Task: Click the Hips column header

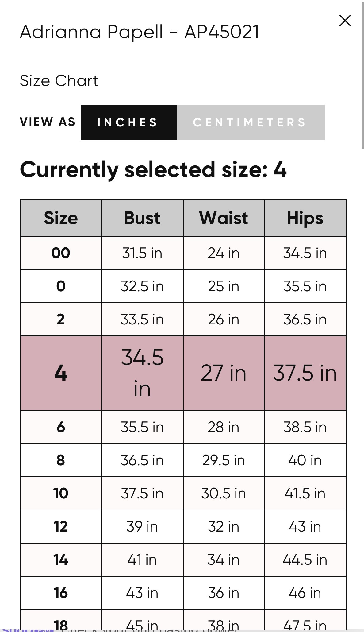Action: point(305,218)
